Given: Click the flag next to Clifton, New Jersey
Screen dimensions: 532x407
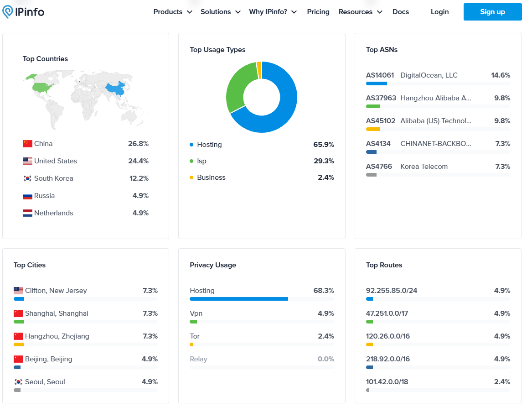Looking at the screenshot, I should point(18,291).
